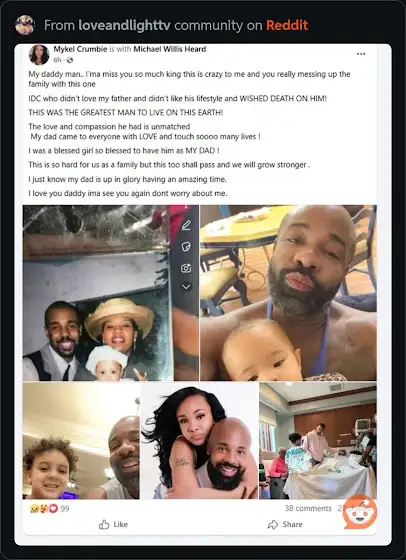Open the hospital room photo

coord(318,441)
